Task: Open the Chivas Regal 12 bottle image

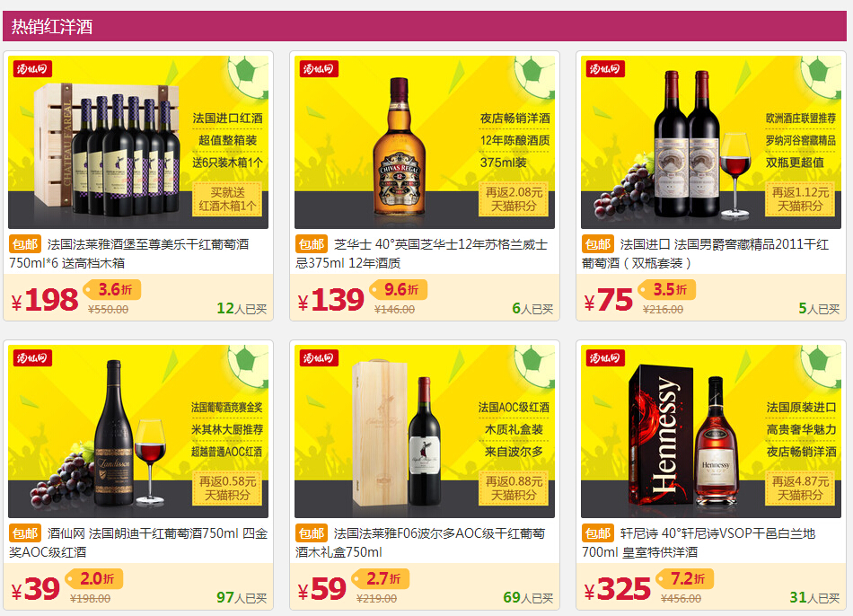Action: click(425, 142)
